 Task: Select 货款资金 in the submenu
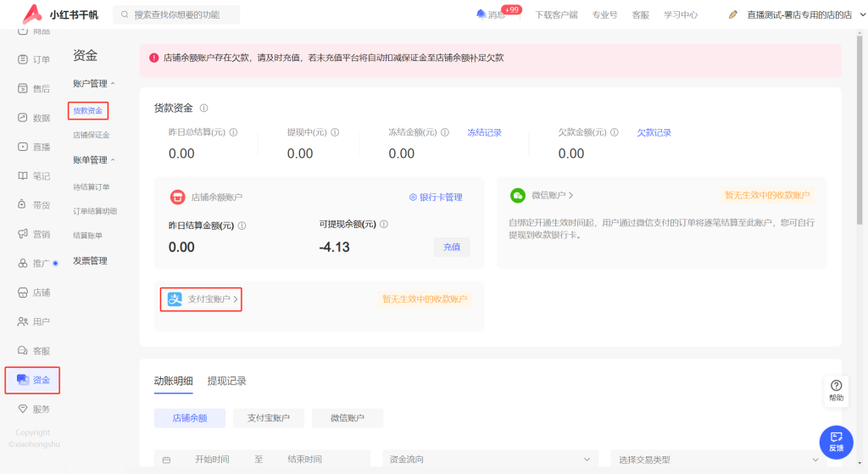[x=88, y=111]
